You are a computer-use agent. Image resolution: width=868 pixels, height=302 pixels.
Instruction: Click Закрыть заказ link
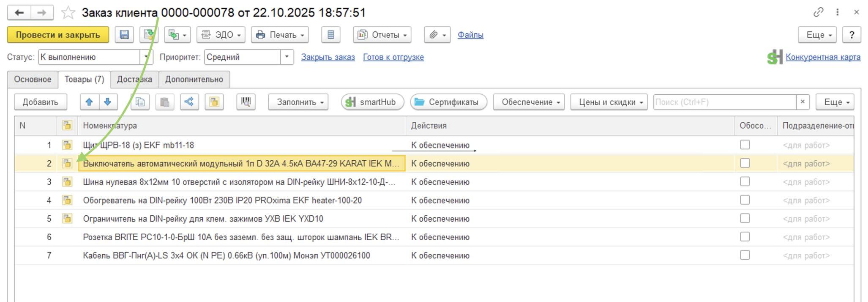pos(328,57)
